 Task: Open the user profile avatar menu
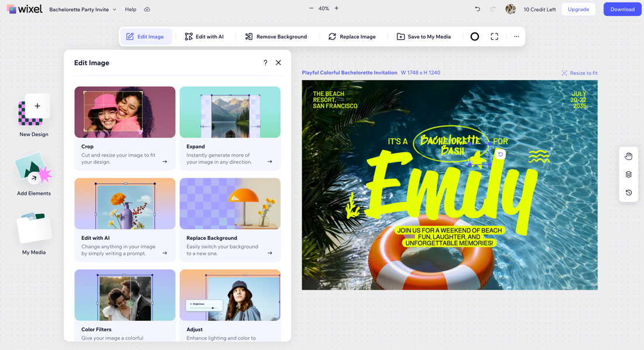coord(511,9)
